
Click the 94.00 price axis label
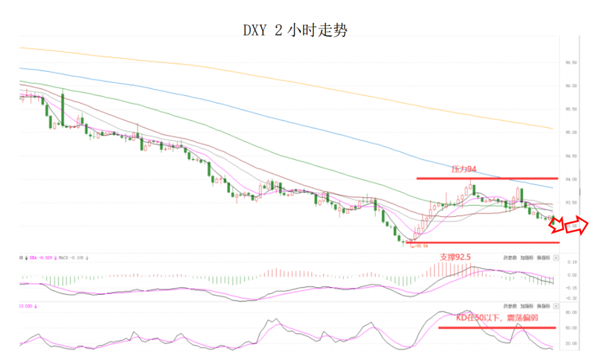coord(571,180)
